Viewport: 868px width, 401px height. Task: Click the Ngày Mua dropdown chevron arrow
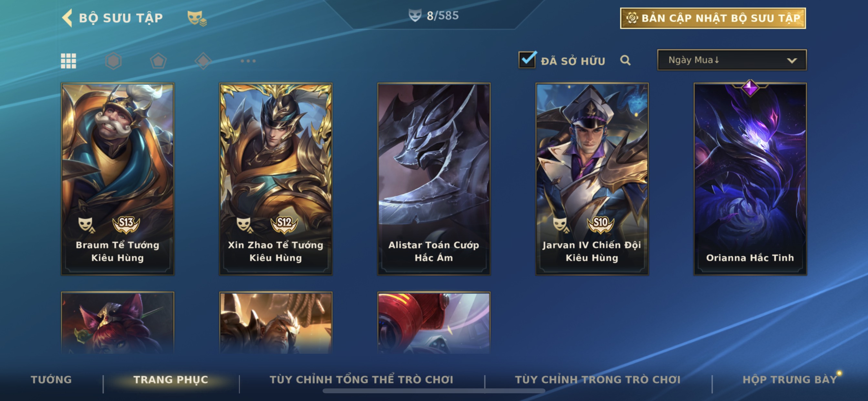point(792,61)
